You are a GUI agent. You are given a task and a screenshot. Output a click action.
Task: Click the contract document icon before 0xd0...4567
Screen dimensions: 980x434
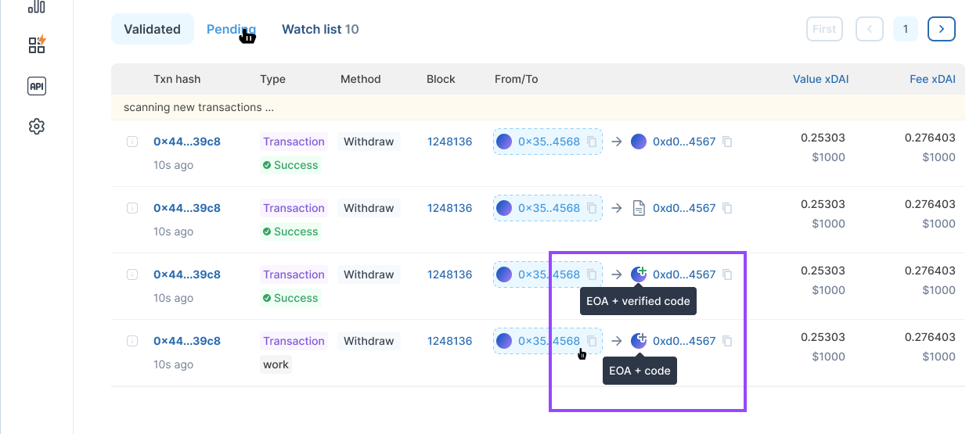click(x=639, y=208)
